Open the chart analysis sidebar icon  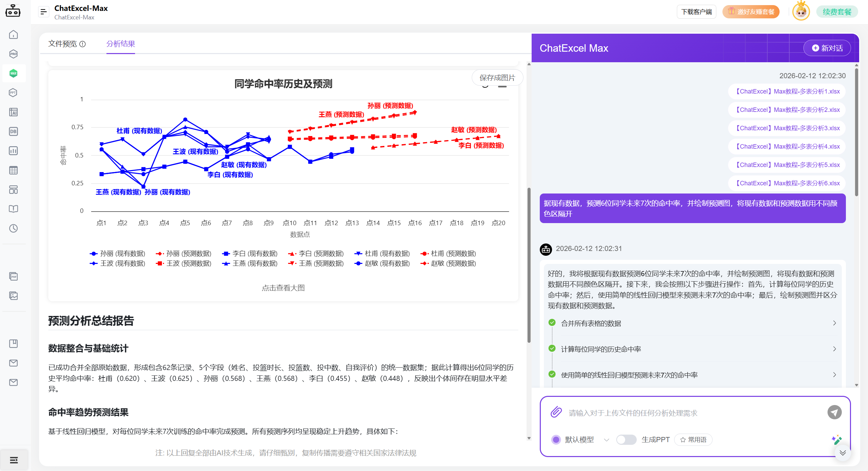[x=13, y=151]
